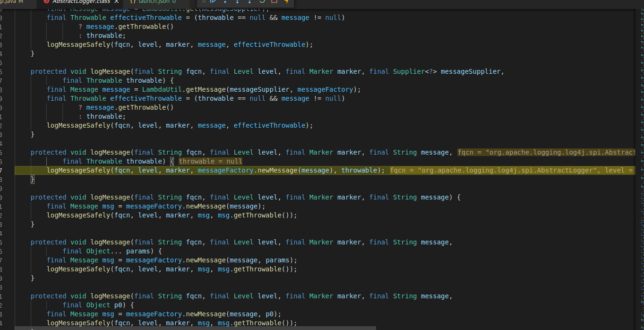This screenshot has width=644, height=330.
Task: Toggle a breakpoint beside the highlighted execution line
Action: [x=9, y=170]
